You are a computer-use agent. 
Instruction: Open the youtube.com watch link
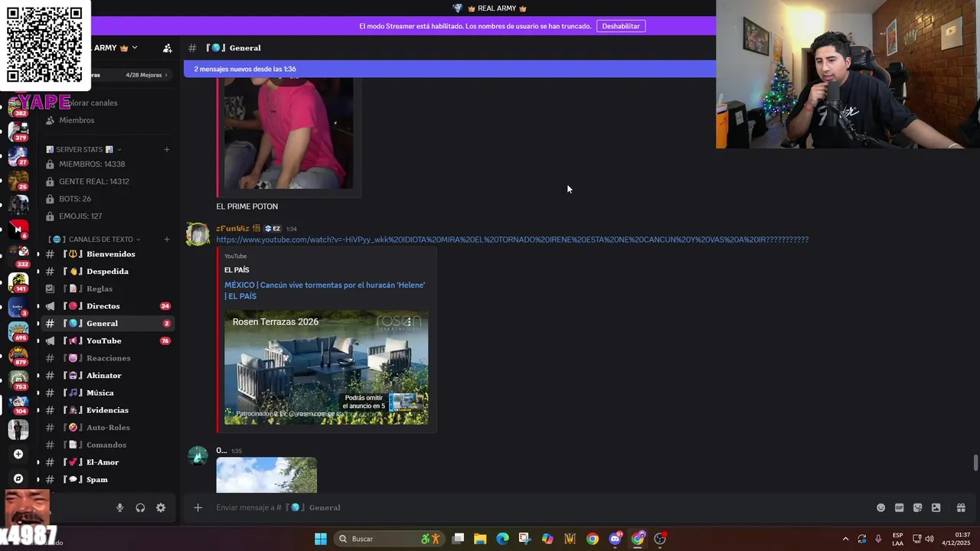point(512,240)
